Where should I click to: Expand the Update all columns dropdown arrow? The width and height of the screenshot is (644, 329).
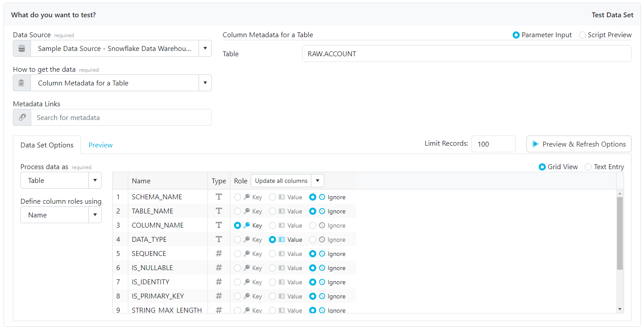(318, 181)
